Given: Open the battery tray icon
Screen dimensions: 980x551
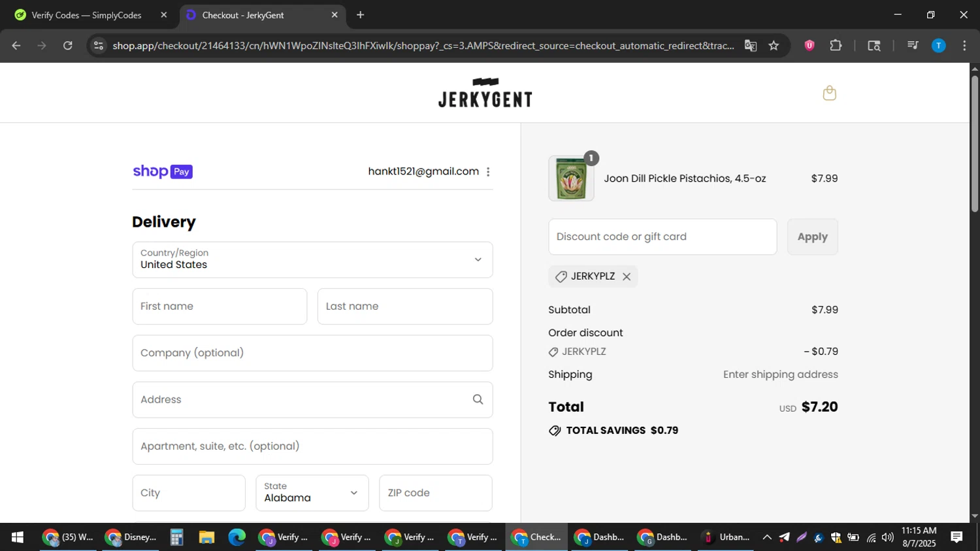Looking at the screenshot, I should (x=853, y=537).
